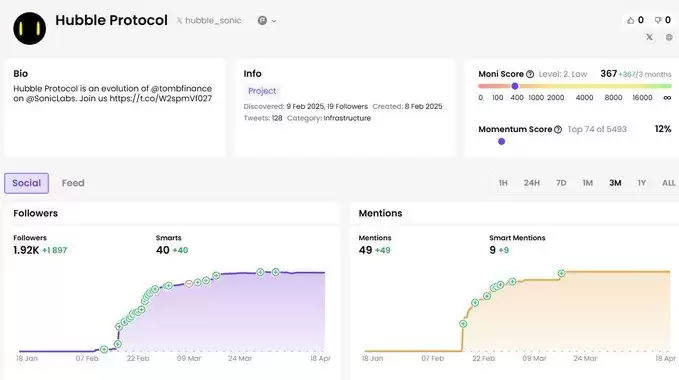Click the thumbs down vote icon
Viewport: 679px width, 380px height.
coord(658,20)
